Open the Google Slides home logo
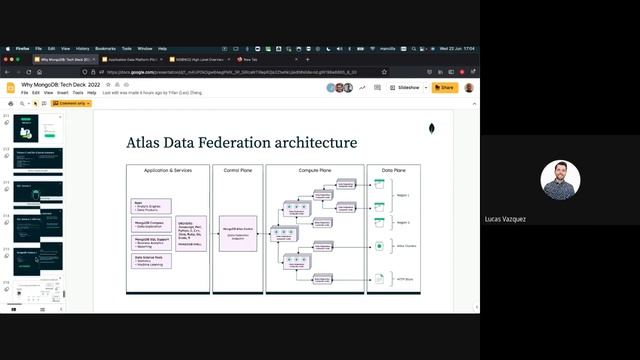 (11, 88)
